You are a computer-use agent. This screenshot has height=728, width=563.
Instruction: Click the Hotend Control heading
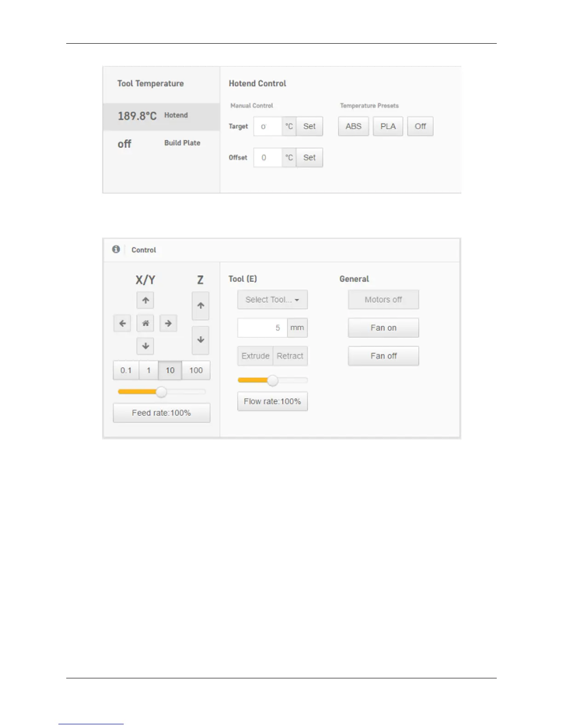coord(258,84)
